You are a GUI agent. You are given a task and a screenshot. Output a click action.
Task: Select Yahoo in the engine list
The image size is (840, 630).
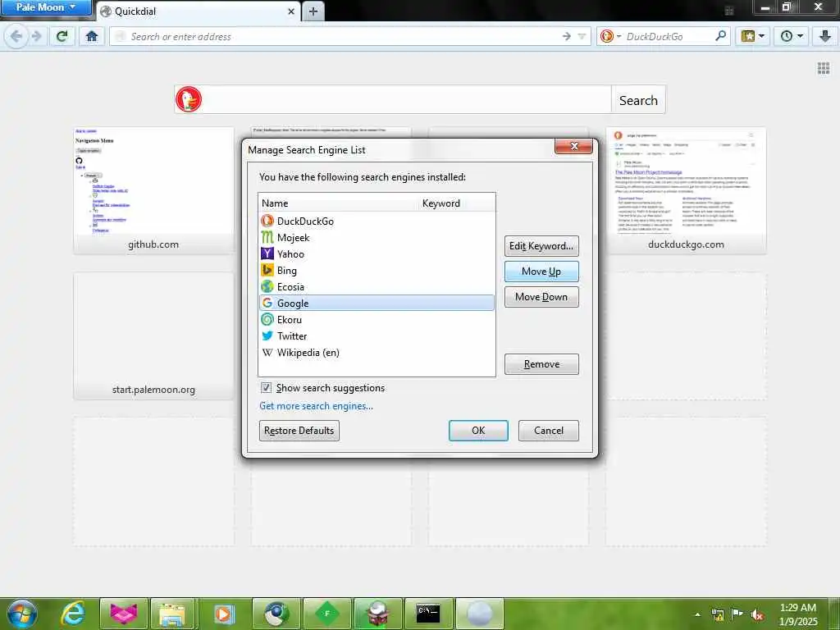[x=377, y=254]
